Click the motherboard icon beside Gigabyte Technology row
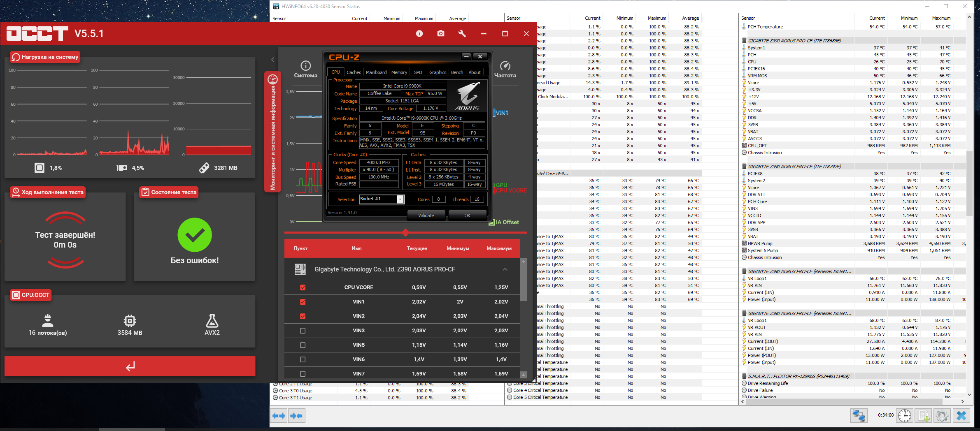Viewport: 980px width, 431px height. pos(300,269)
